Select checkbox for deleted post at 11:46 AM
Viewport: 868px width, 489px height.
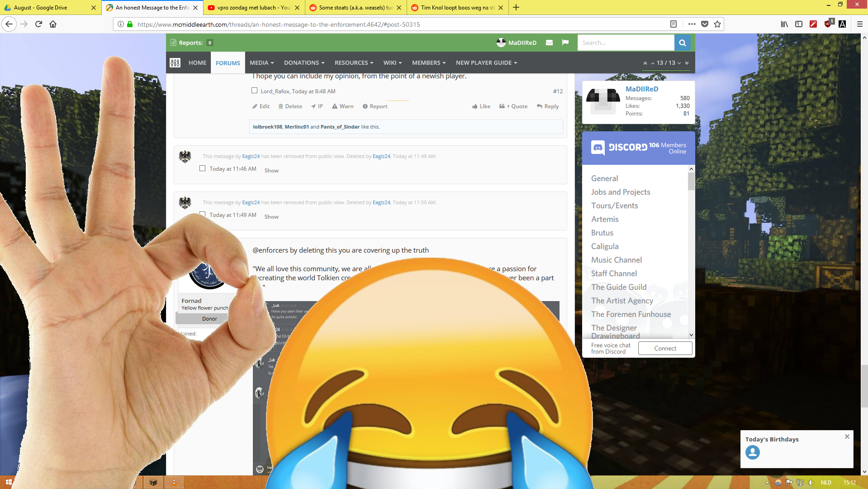203,168
